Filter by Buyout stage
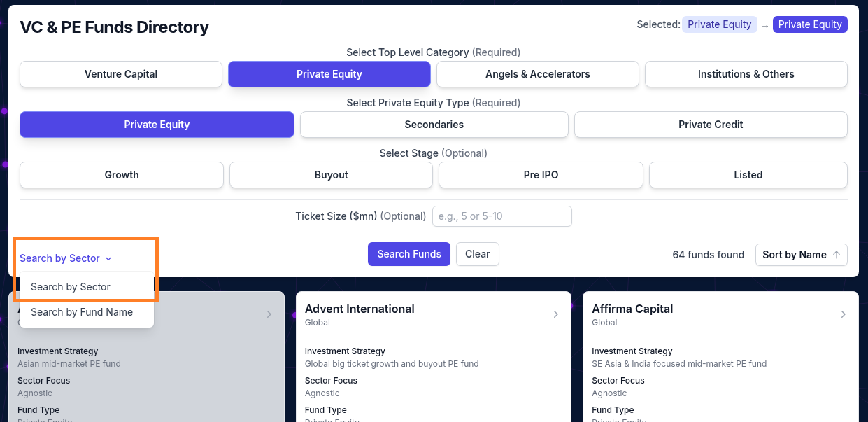 331,175
